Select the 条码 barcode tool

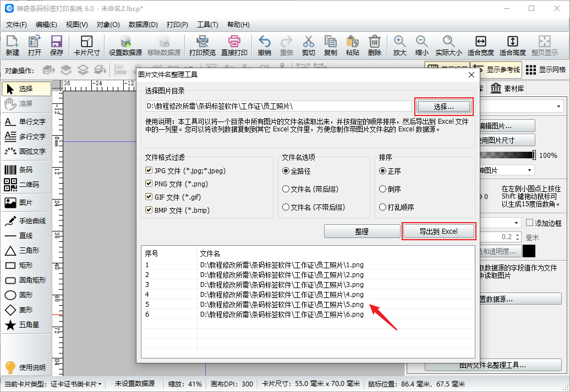point(25,170)
